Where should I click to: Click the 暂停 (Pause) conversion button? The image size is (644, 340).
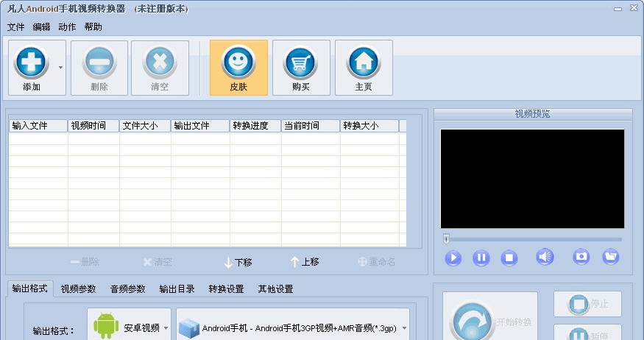(588, 333)
